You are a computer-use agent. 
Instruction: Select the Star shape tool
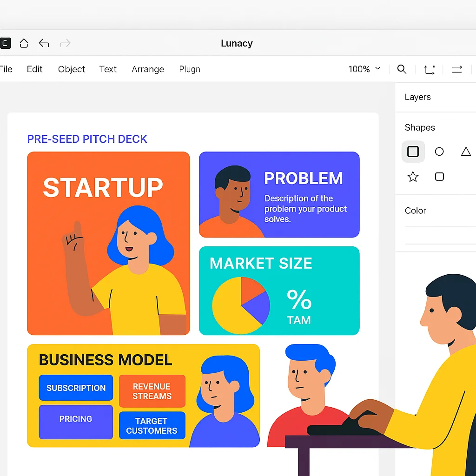point(413,177)
